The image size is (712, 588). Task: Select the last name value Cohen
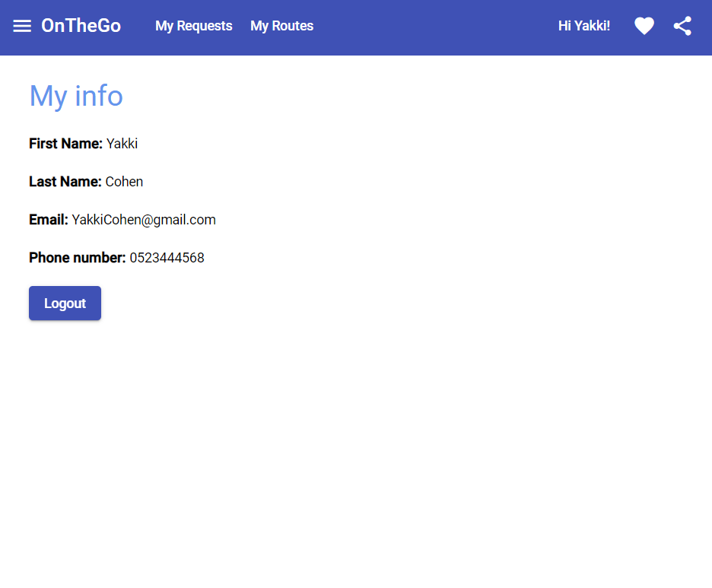(x=124, y=182)
